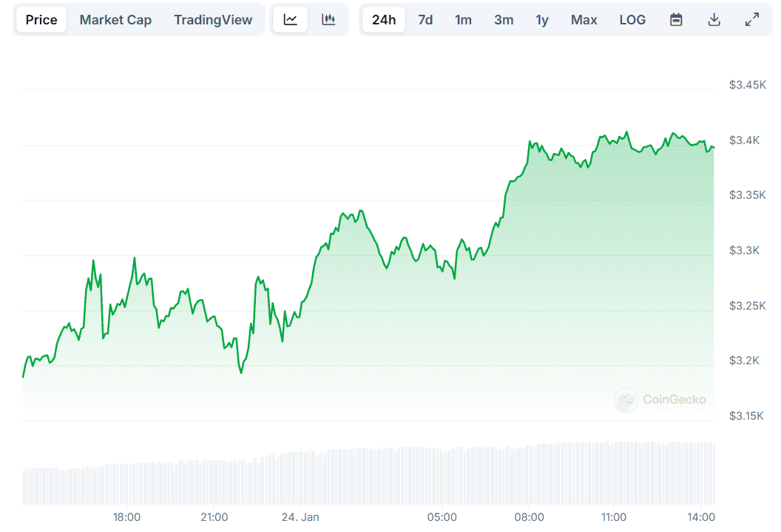View the 1y price history

tap(542, 20)
